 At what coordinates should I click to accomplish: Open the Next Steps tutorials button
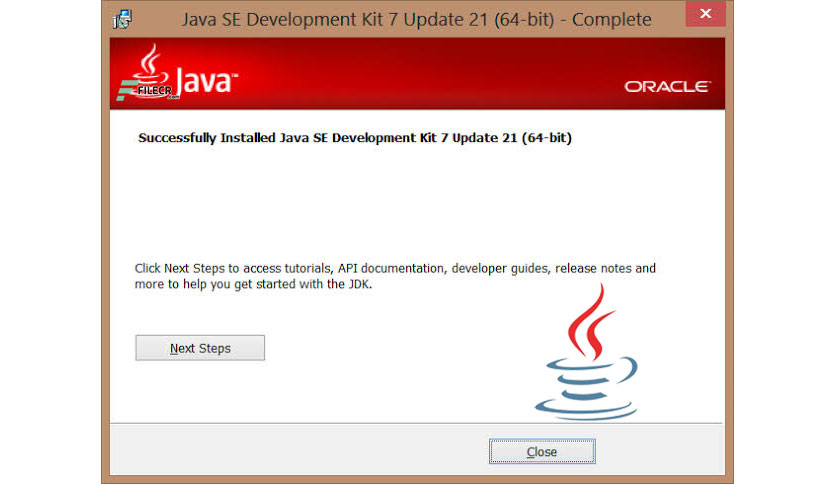200,348
